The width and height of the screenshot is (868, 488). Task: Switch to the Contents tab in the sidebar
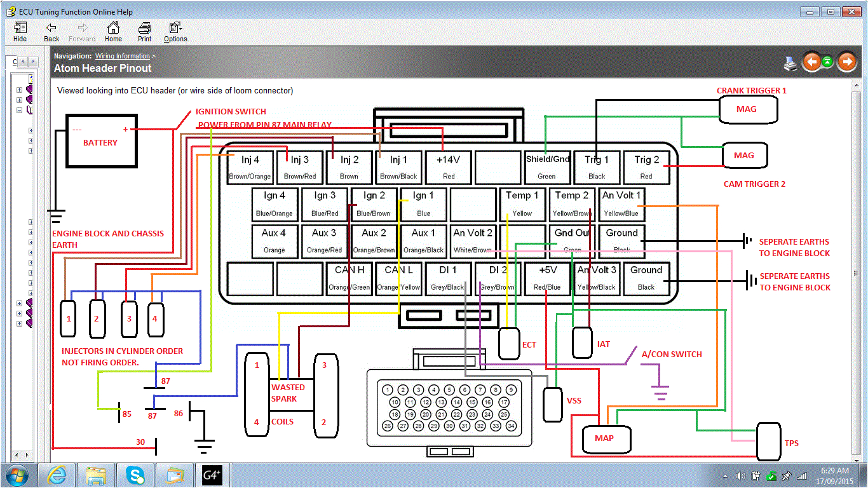(x=15, y=62)
